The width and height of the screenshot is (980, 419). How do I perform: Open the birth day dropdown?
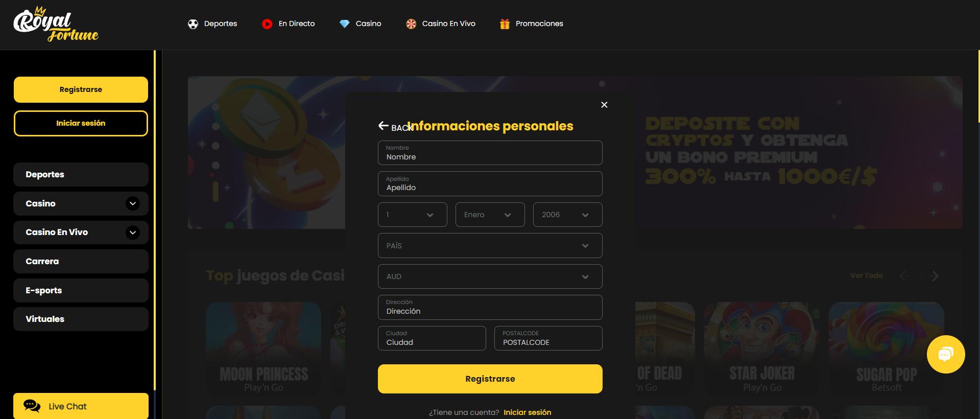coord(413,215)
